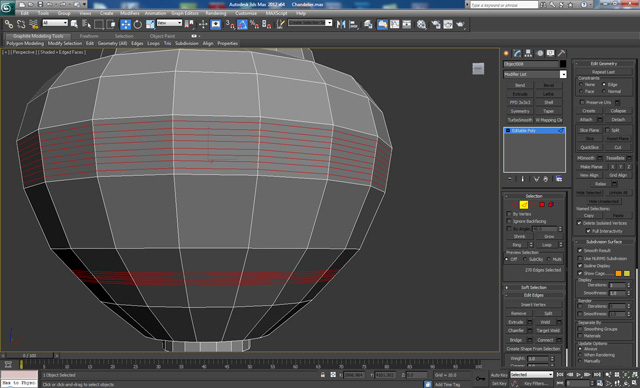
Task: Click the Select and Link icon
Action: point(9,24)
